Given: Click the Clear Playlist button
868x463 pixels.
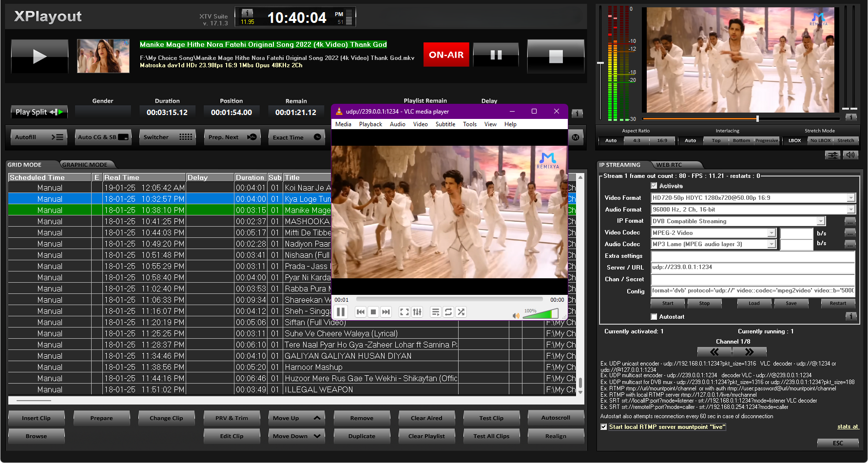Looking at the screenshot, I should pos(426,436).
